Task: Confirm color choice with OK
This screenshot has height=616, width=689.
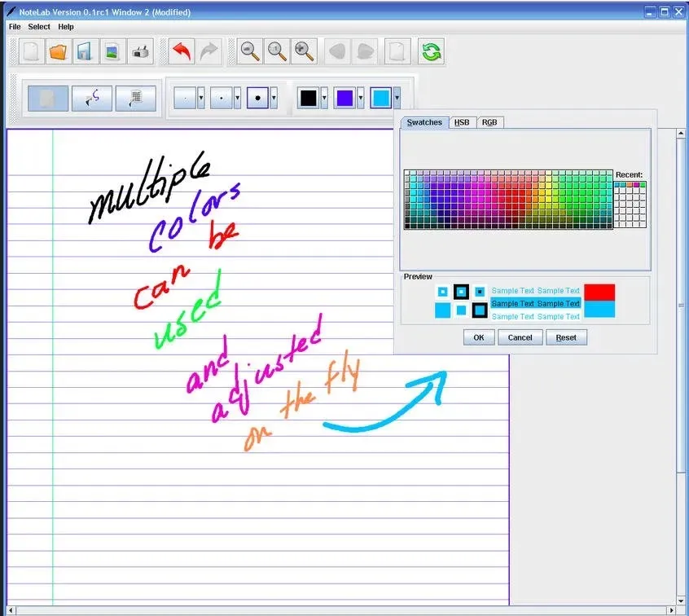Action: point(478,337)
